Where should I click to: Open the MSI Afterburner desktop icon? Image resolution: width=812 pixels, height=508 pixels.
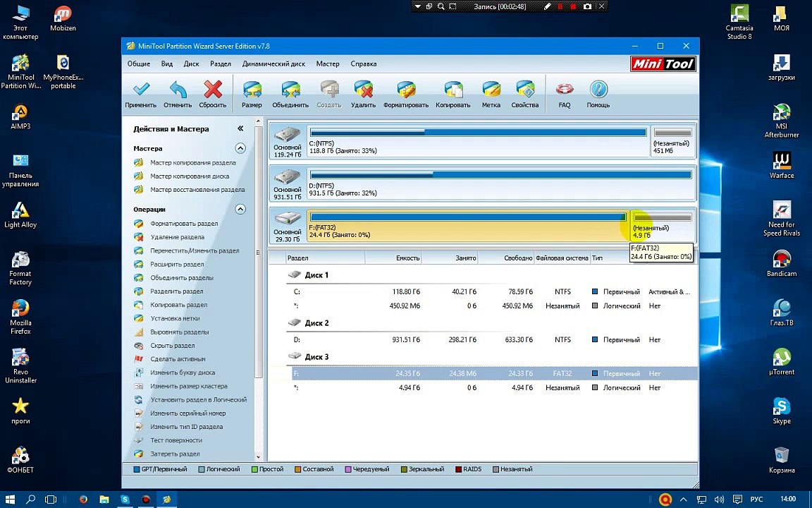(x=782, y=120)
